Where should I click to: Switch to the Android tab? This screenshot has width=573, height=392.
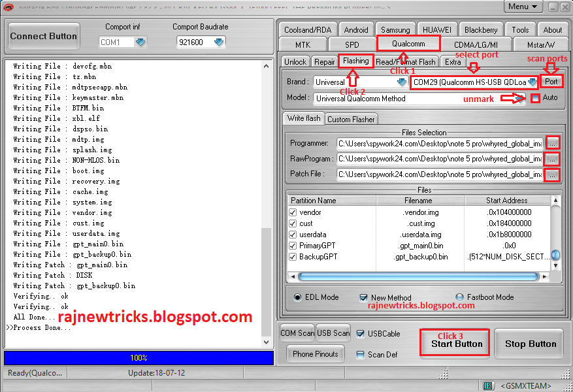(356, 29)
